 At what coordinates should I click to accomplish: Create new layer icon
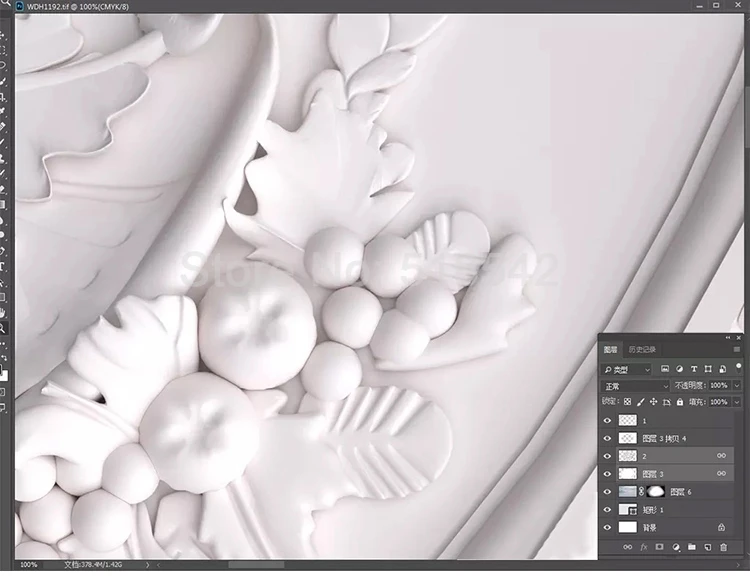(x=708, y=547)
